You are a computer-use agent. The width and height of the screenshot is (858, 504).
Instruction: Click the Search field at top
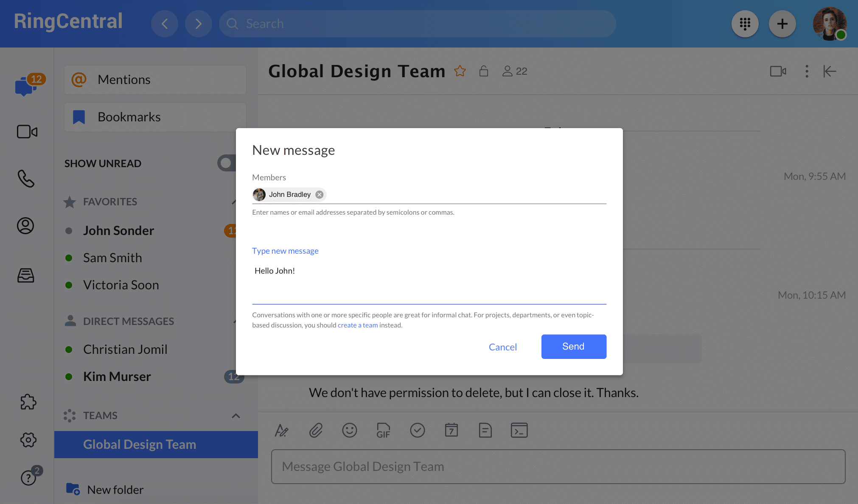[x=418, y=24]
